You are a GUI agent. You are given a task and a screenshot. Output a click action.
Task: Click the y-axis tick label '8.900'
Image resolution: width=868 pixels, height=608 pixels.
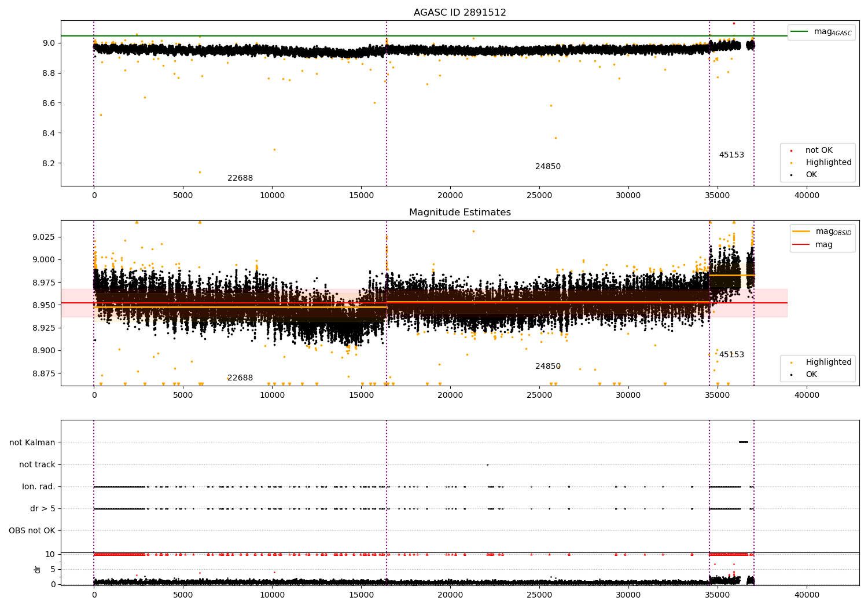pos(45,350)
